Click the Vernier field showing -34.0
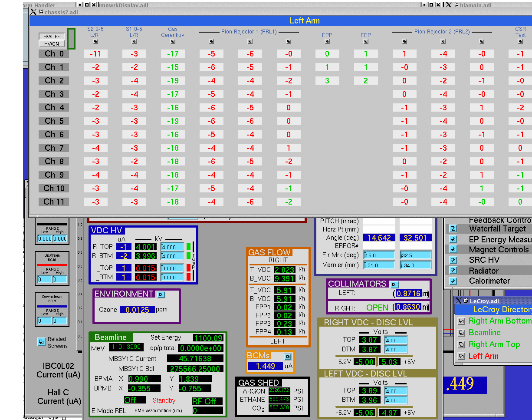 [x=416, y=265]
